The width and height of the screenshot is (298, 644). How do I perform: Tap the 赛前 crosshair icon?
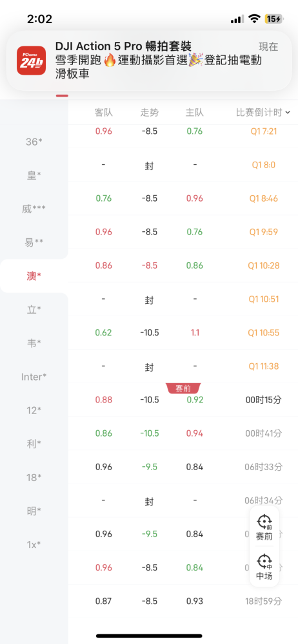[264, 522]
